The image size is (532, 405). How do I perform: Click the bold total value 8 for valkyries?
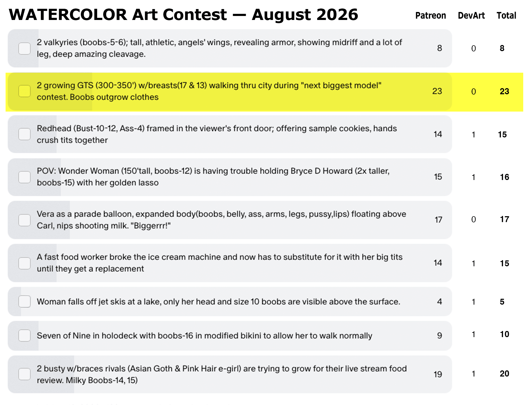pyautogui.click(x=502, y=48)
